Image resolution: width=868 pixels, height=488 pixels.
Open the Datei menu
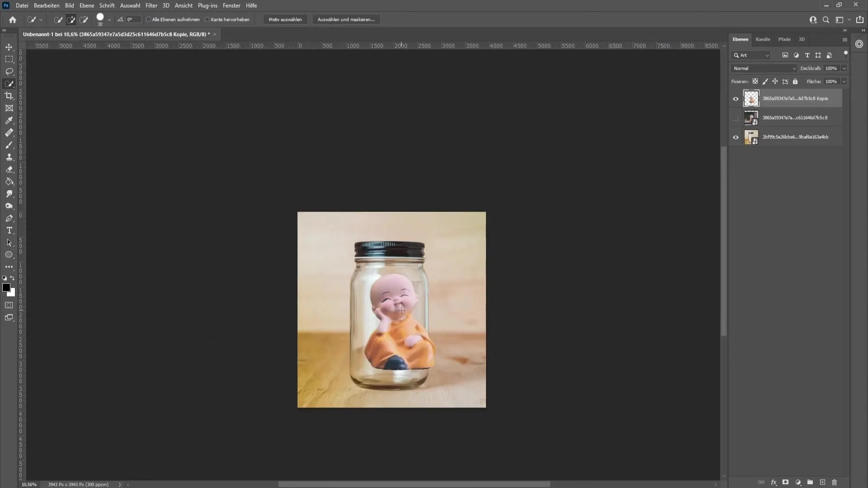pyautogui.click(x=22, y=5)
